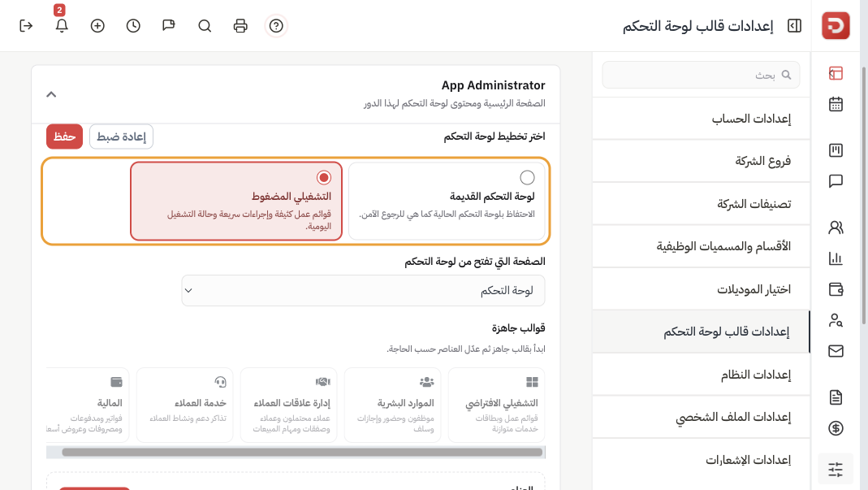The height and width of the screenshot is (490, 868).
Task: Open إعدادات الإشعارات menu item
Action: [x=701, y=460]
